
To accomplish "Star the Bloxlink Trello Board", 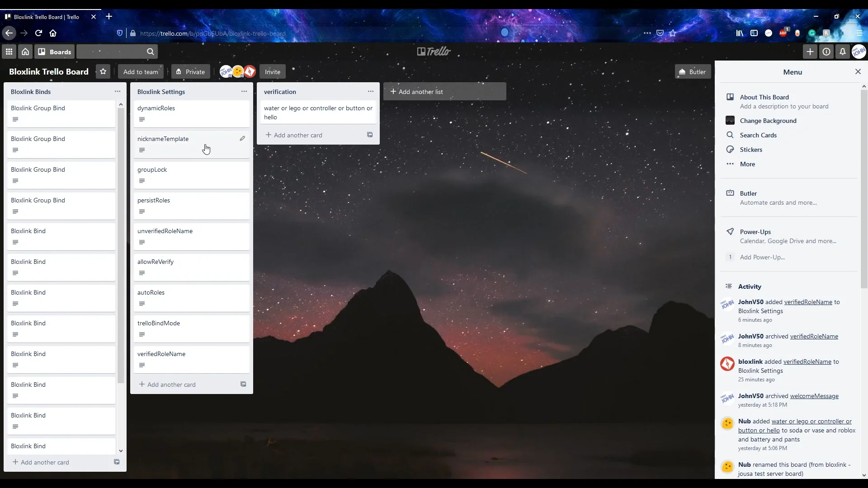I will tap(103, 72).
